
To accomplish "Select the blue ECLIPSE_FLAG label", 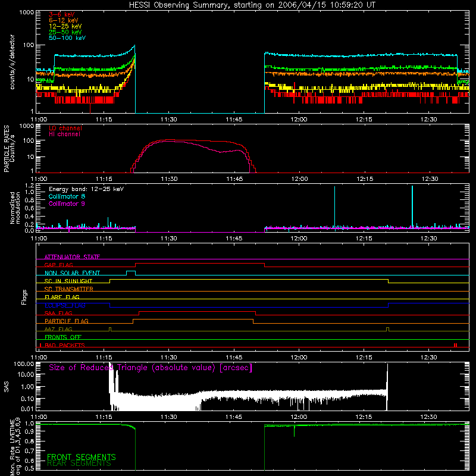I will [x=65, y=305].
